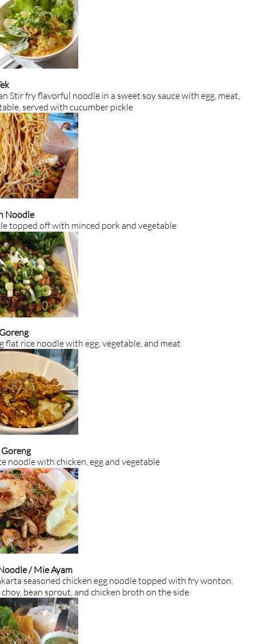This screenshot has width=257, height=644.
Task: Open the rice noodle photo with fried egg
Action: click(x=38, y=511)
